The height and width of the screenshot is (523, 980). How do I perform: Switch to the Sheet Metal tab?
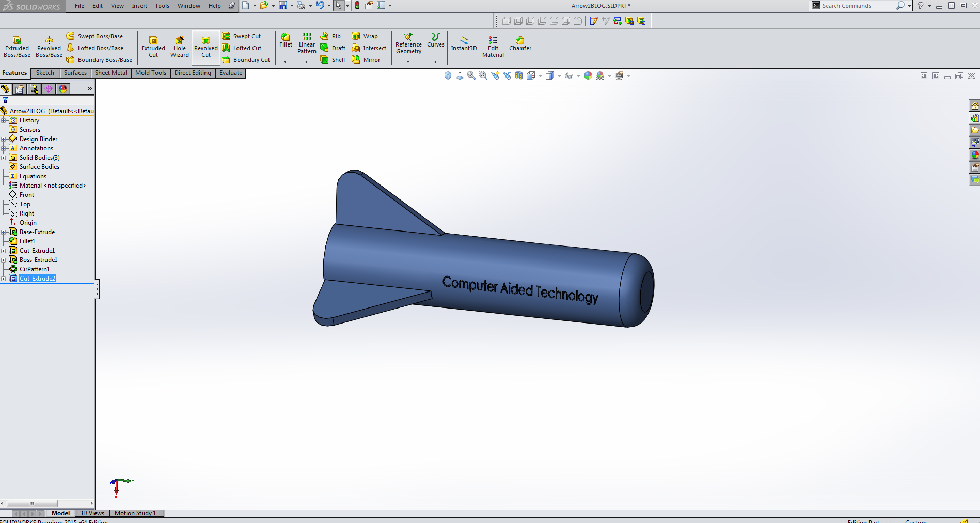[x=110, y=73]
